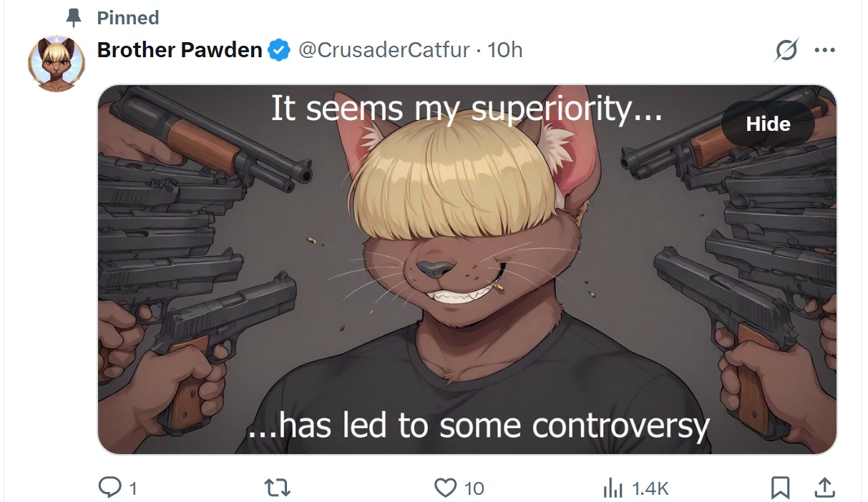The width and height of the screenshot is (868, 502).
Task: Open the @CrusaderCatfur handle link
Action: pos(384,50)
